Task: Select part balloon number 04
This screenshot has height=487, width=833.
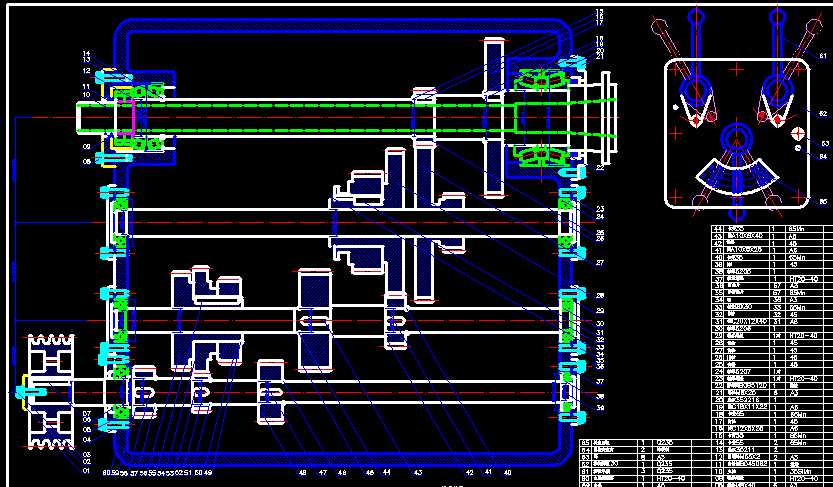Action: click(x=87, y=440)
